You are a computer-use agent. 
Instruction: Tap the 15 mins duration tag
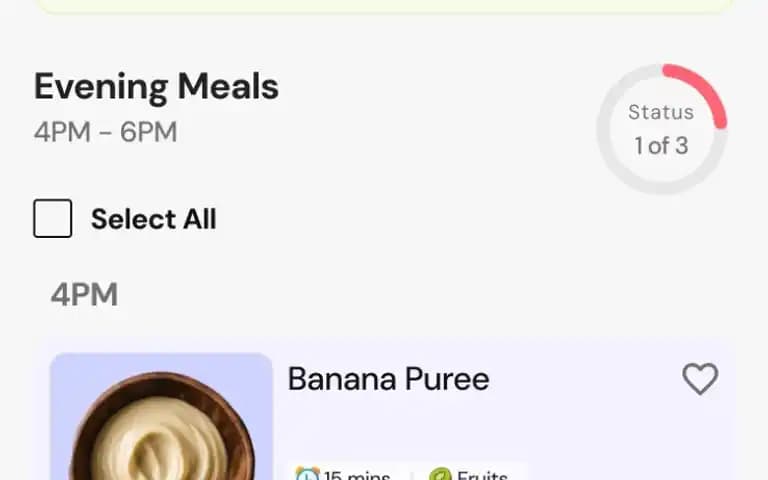pos(343,474)
